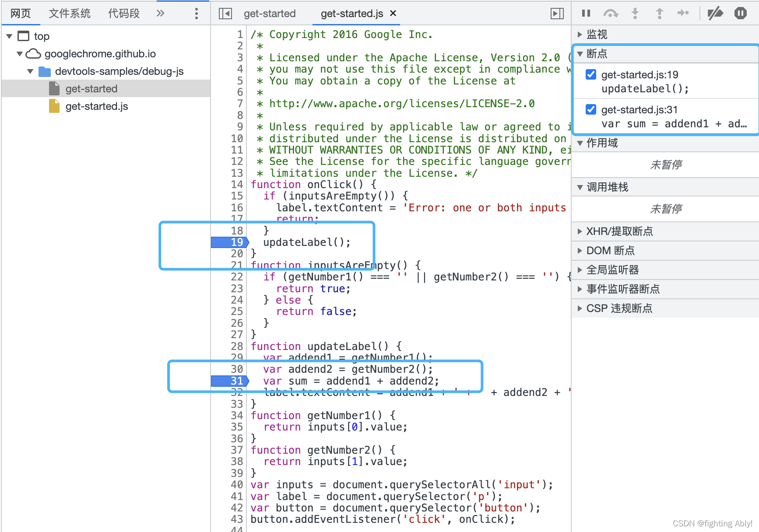Hide the navigator sidebar
The width and height of the screenshot is (759, 532).
pos(225,14)
